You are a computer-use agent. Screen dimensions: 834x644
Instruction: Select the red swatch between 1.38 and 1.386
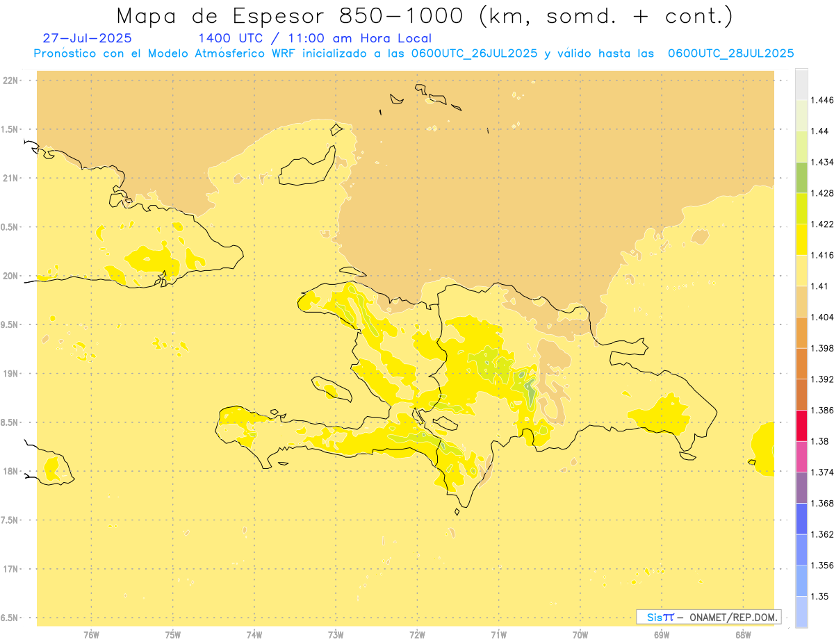point(801,426)
